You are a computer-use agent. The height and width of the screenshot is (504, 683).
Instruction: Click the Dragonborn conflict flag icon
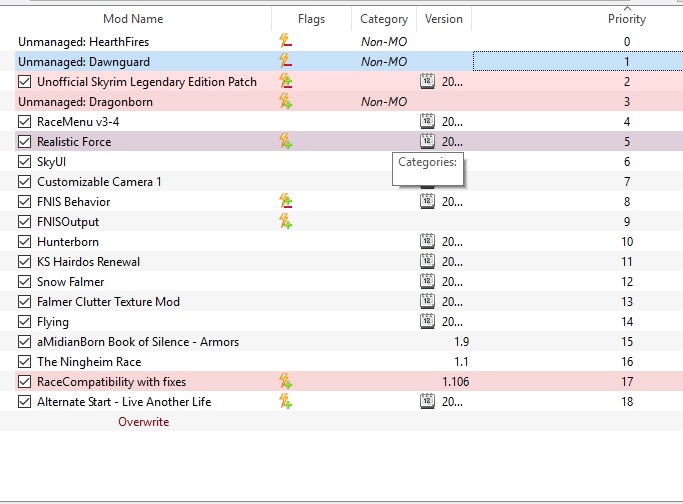point(285,101)
